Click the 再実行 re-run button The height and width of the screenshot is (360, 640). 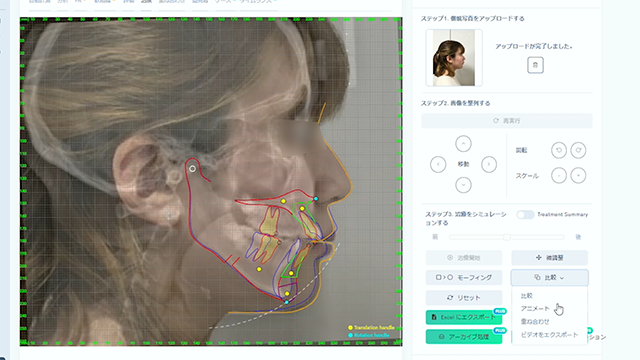pos(507,121)
